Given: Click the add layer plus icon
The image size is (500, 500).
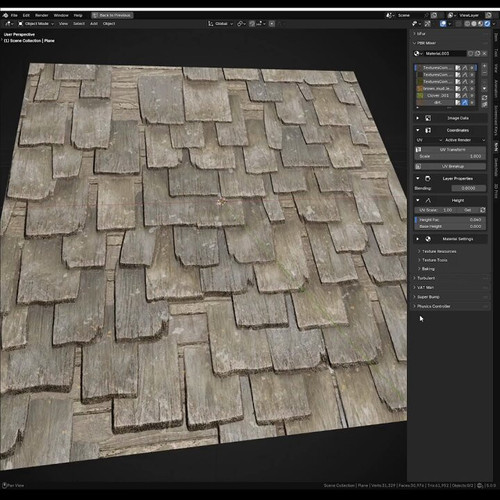Looking at the screenshot, I should (484, 66).
